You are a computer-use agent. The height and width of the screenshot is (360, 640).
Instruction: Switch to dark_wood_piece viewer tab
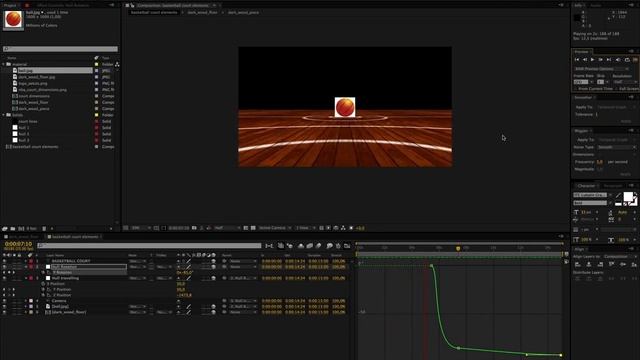click(x=243, y=13)
